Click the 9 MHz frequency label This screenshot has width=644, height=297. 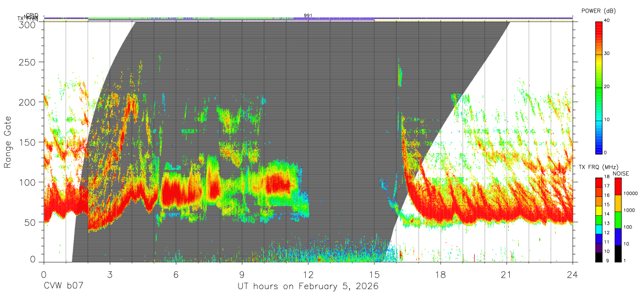coord(607,260)
